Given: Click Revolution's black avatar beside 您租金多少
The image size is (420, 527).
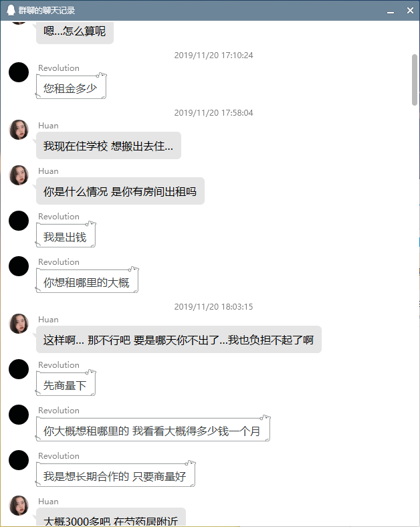Looking at the screenshot, I should (19, 72).
